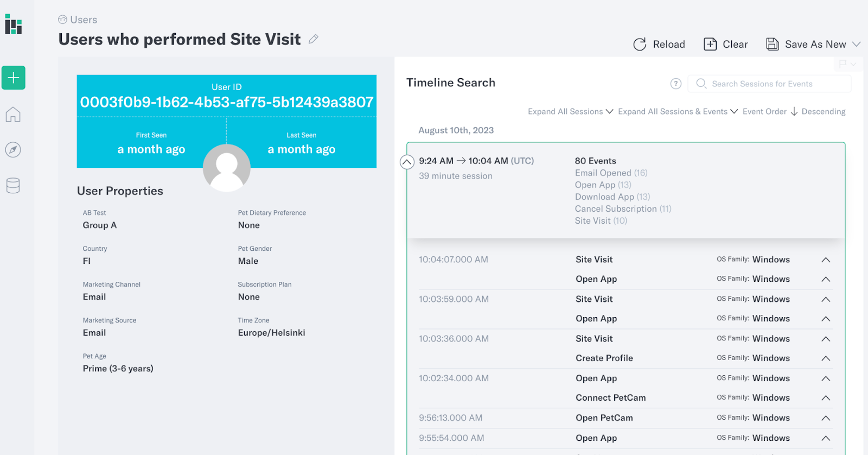Click Pet Age value Prime (3-6 years)
The image size is (868, 455).
(118, 369)
